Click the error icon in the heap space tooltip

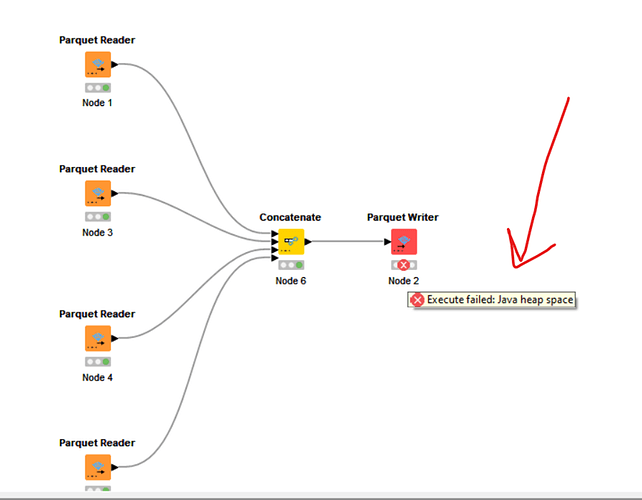pos(417,299)
